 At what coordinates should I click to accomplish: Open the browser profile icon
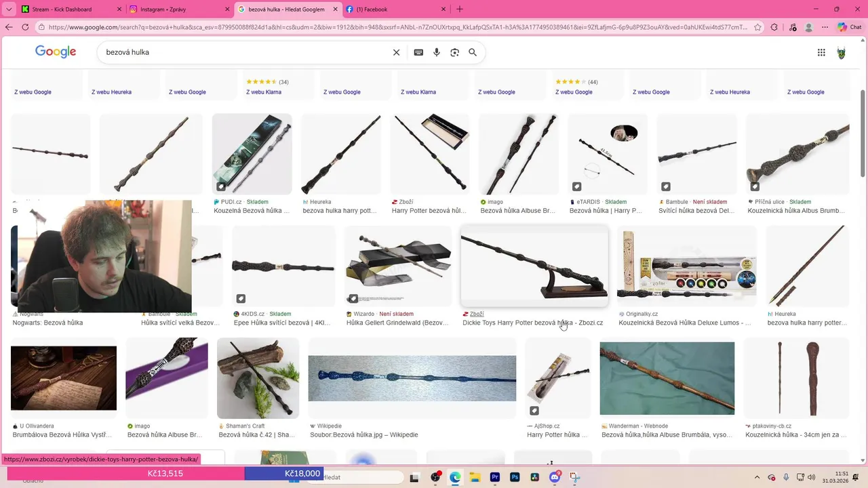coord(808,27)
